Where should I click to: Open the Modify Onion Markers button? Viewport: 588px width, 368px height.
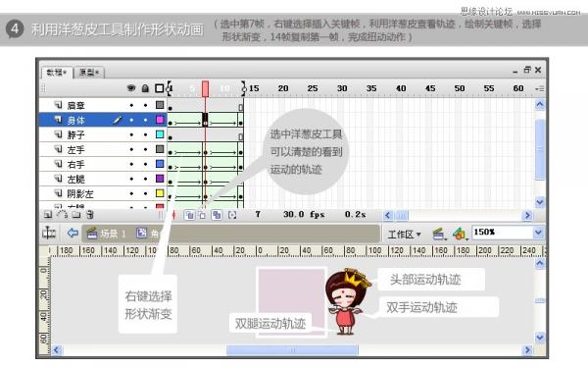(x=232, y=215)
